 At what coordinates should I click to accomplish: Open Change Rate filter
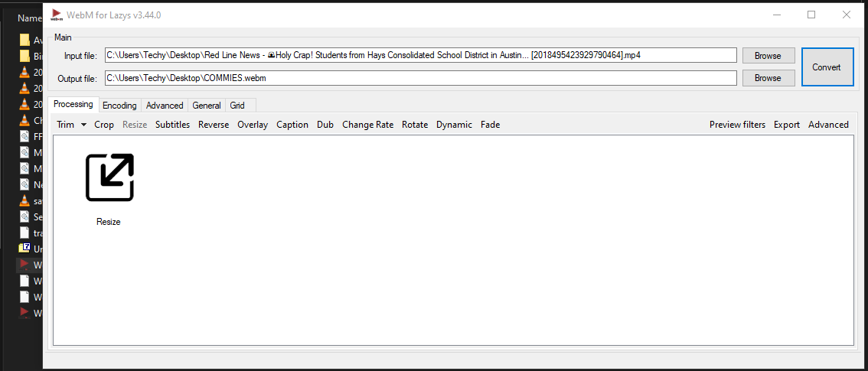(x=367, y=125)
